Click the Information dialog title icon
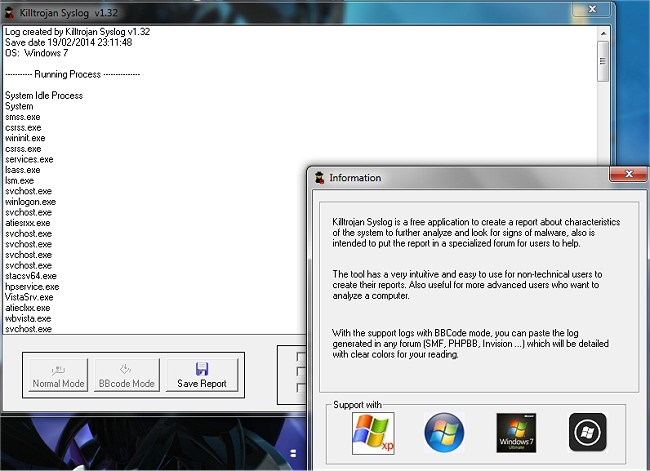The height and width of the screenshot is (471, 650). 319,178
